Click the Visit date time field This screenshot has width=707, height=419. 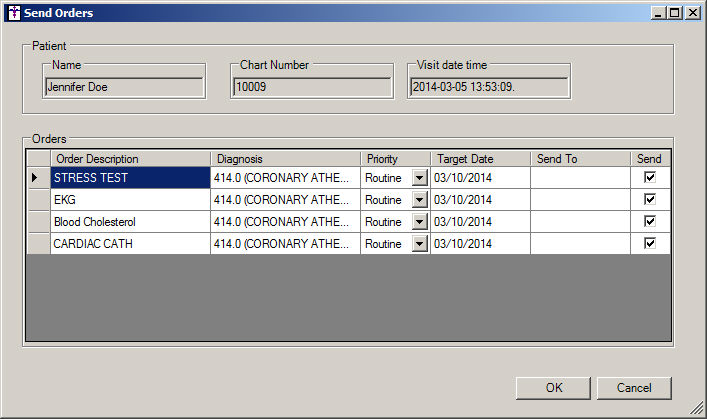coord(489,87)
